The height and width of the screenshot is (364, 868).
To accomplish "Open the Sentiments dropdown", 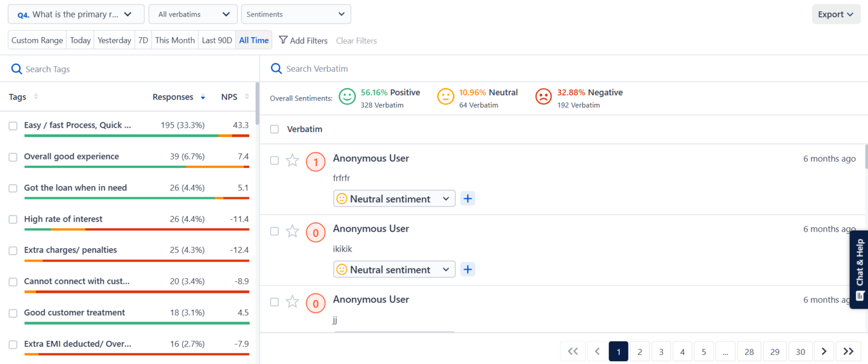I will pos(296,14).
